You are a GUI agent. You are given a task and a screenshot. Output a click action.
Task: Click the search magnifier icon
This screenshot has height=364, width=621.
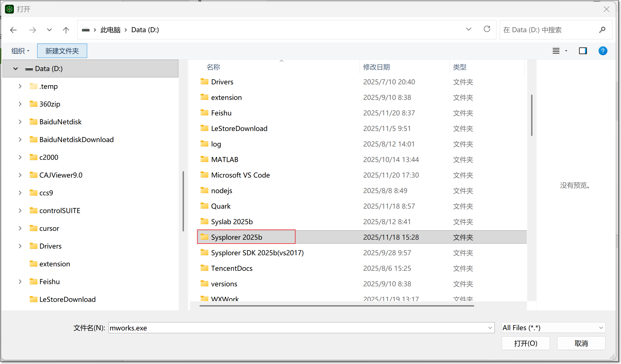pos(602,30)
